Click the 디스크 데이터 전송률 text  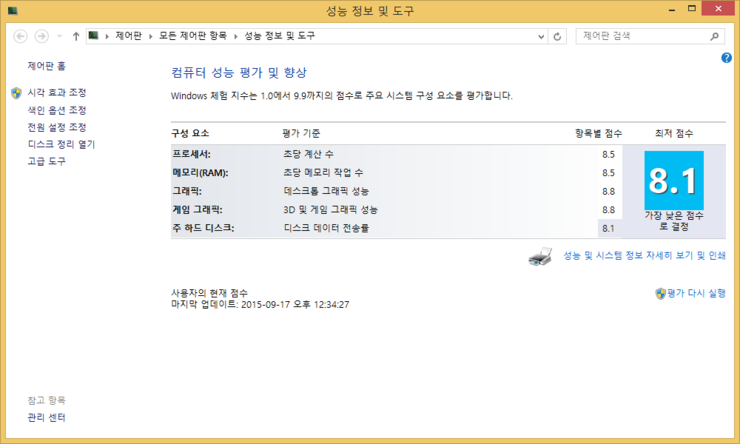tap(326, 228)
